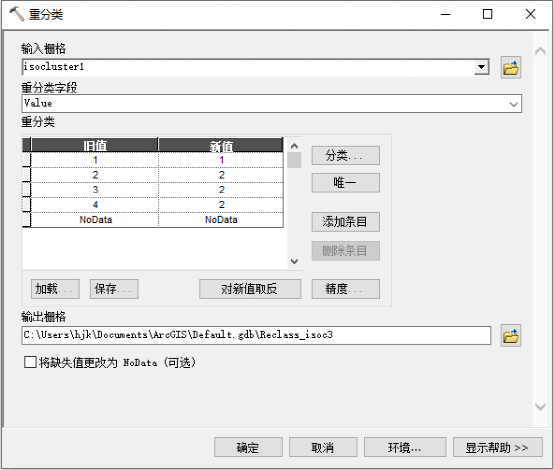Select the row header for old value 4
This screenshot has height=470, width=554.
tap(26, 205)
